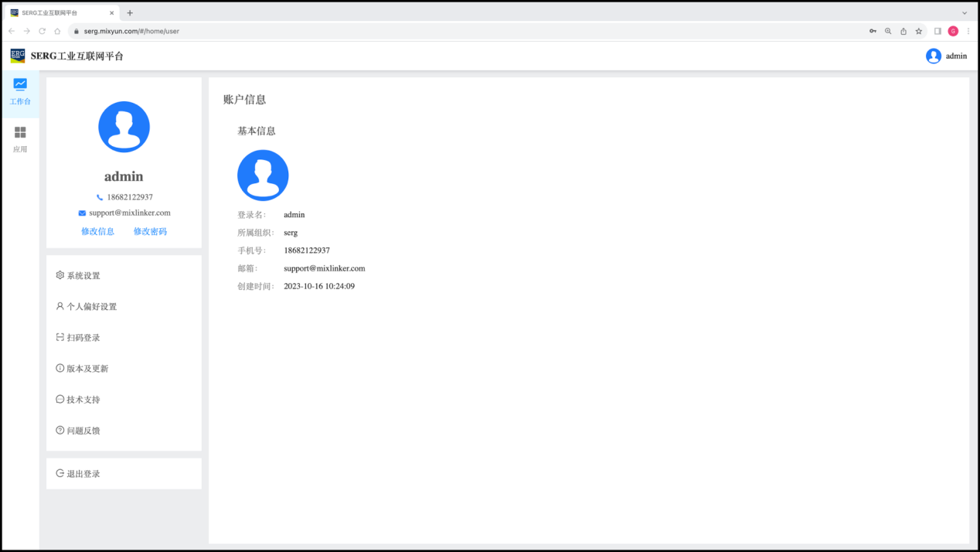
Task: Open the 应用 applications grid icon
Action: (x=20, y=133)
